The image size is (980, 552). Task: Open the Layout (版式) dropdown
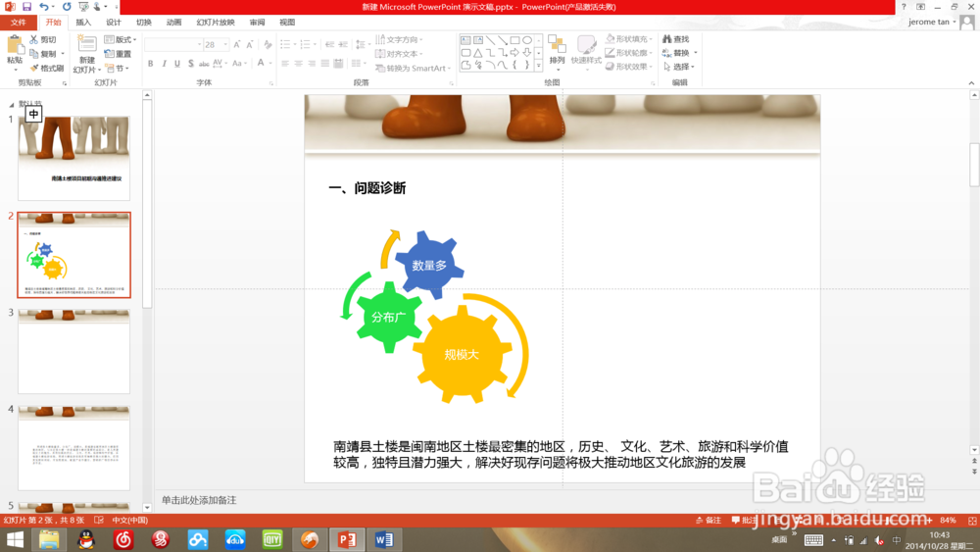click(121, 39)
